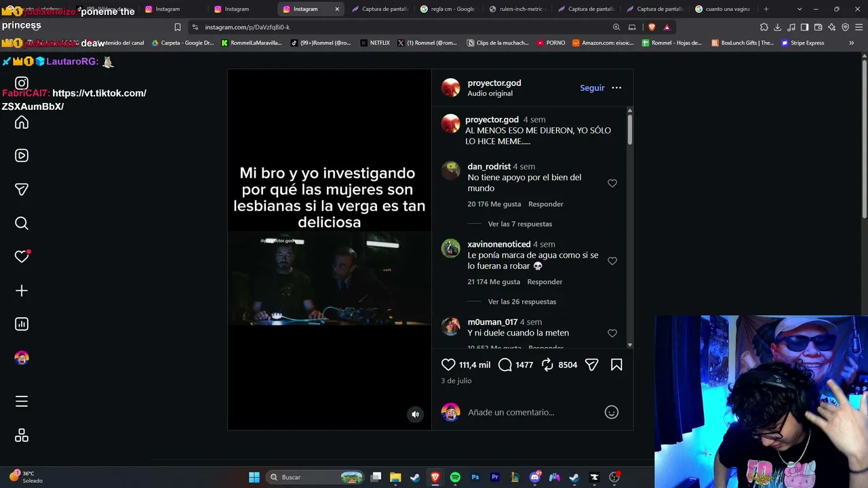Open Photoshop from the taskbar

(475, 477)
